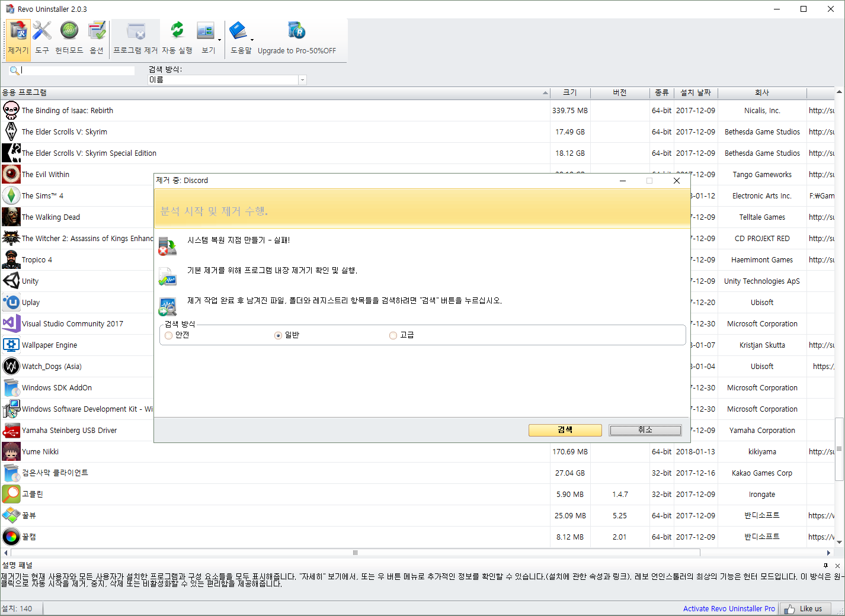Select the 일반 moderate scan mode
Screen dimensions: 845x616
pos(278,335)
